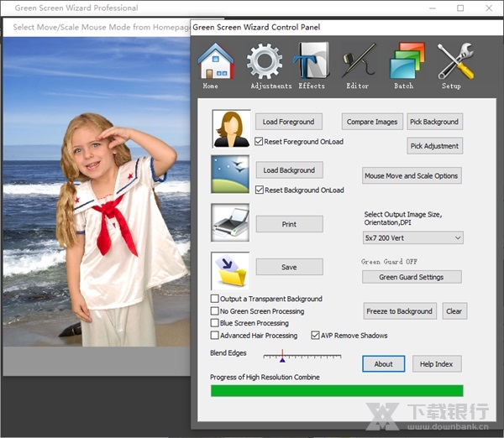Click the Batch images icon
The width and height of the screenshot is (504, 438).
406,62
